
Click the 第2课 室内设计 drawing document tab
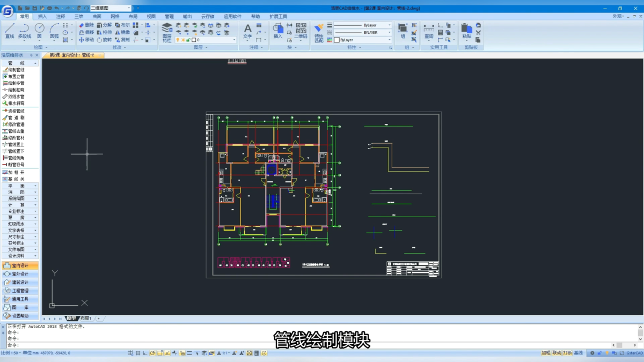click(x=72, y=55)
